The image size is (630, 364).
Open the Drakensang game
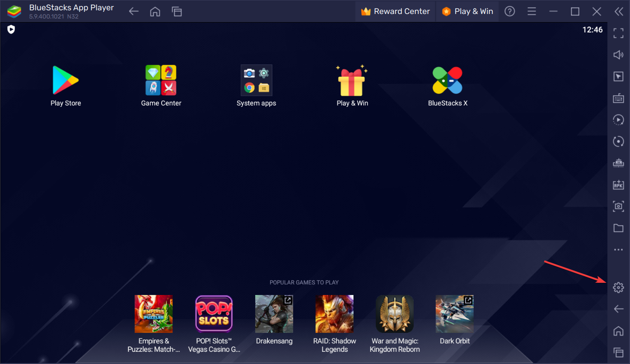274,314
